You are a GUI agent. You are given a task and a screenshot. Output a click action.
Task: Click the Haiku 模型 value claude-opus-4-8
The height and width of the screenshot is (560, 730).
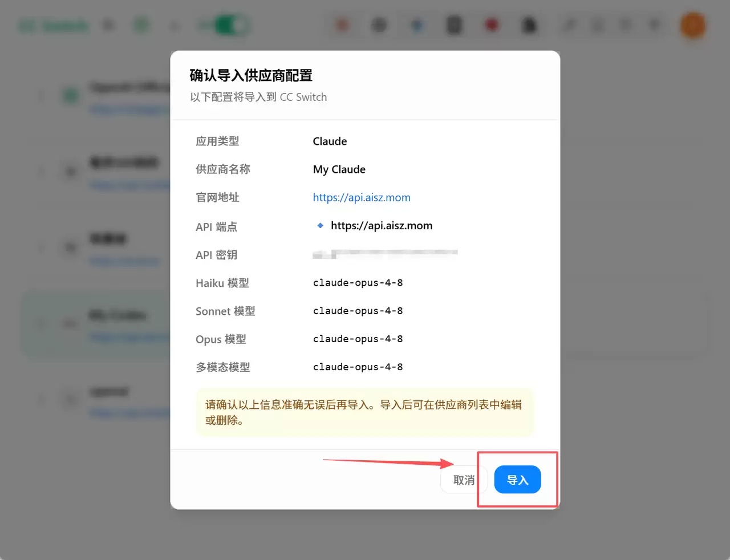(358, 283)
